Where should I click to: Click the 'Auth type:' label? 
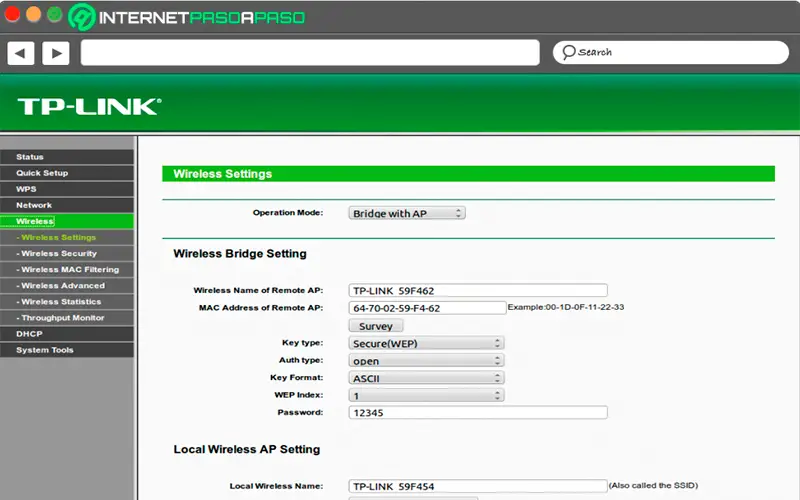[301, 360]
